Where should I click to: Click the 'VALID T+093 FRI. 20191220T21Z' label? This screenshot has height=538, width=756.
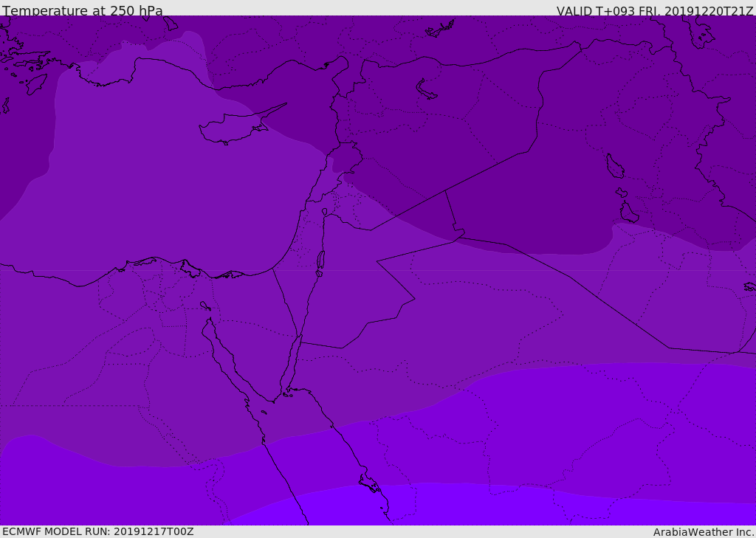[x=655, y=10]
